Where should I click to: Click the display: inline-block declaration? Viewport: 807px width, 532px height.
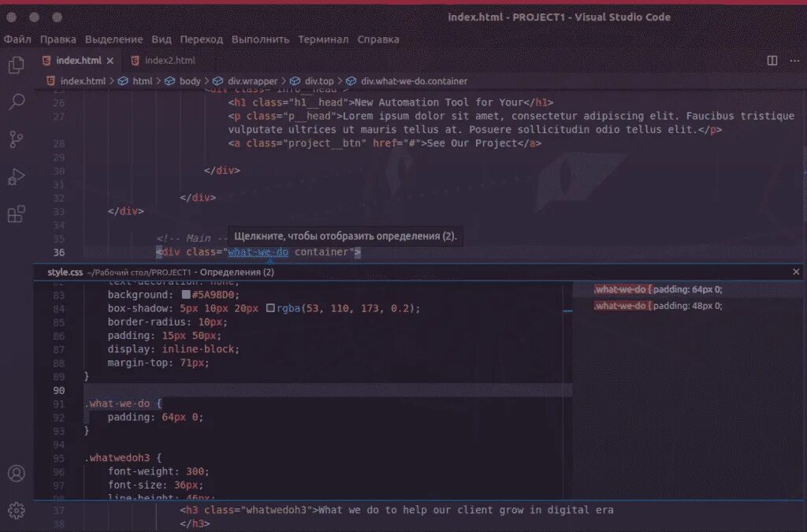click(x=173, y=349)
